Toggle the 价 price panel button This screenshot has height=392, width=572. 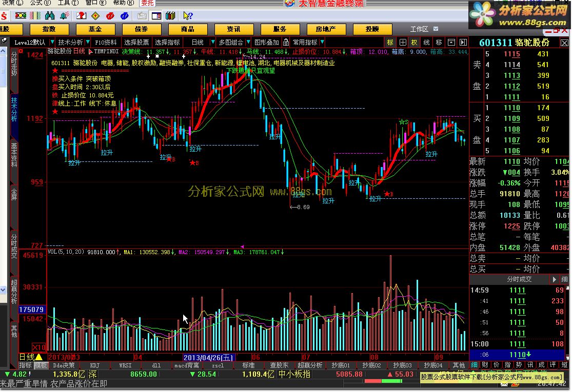pyautogui.click(x=496, y=365)
